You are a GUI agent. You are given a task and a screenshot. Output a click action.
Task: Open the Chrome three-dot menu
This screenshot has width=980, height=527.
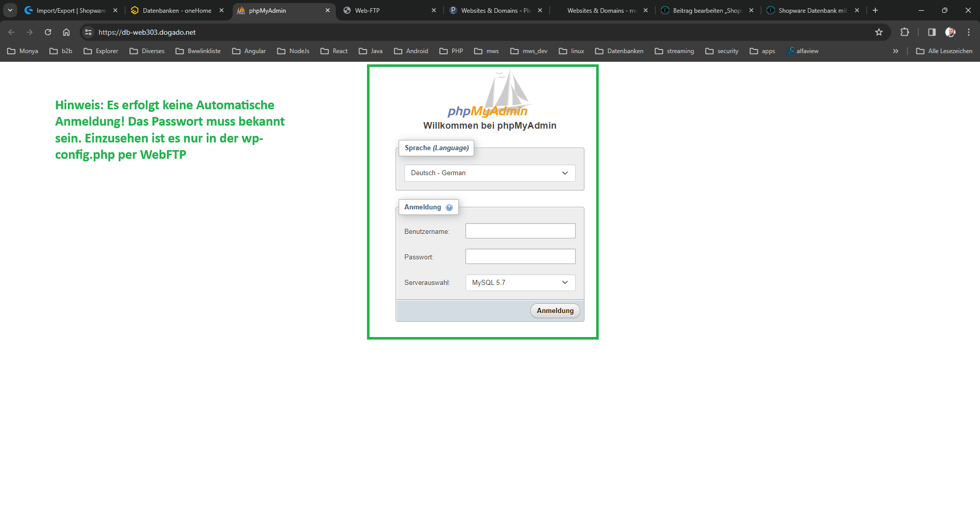coord(968,32)
